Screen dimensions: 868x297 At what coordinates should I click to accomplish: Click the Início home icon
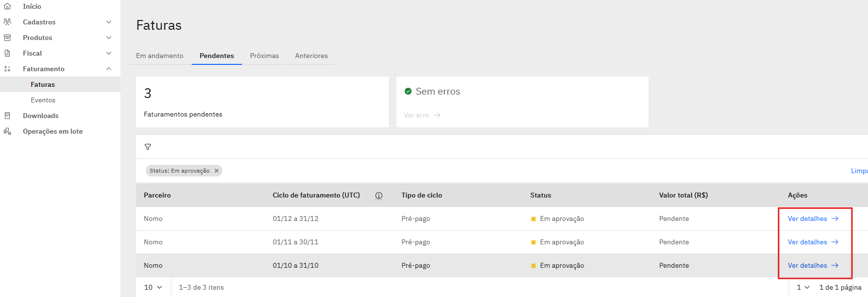coord(7,6)
